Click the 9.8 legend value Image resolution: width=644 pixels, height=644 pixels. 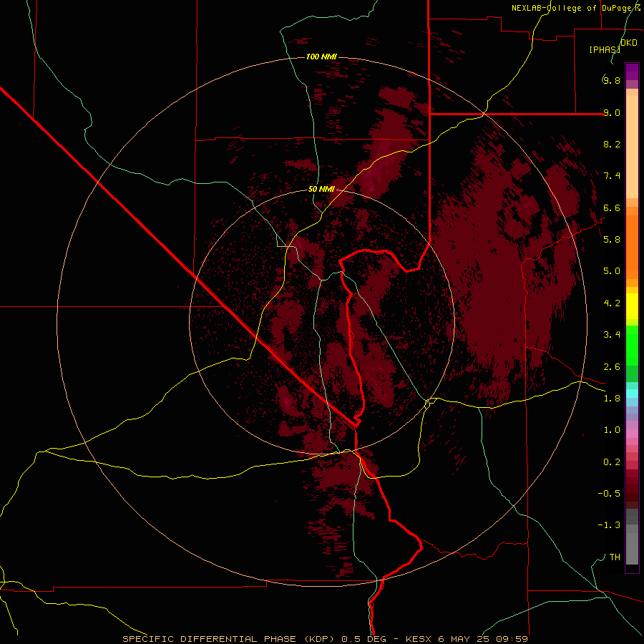[x=612, y=80]
